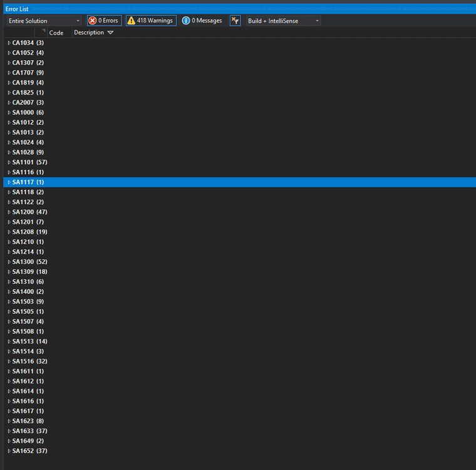This screenshot has height=470, width=476.
Task: Select the SA1210 (1) row
Action: pyautogui.click(x=239, y=242)
